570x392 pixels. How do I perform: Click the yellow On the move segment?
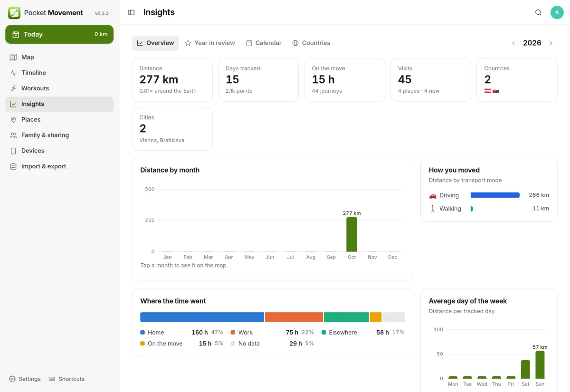point(376,317)
